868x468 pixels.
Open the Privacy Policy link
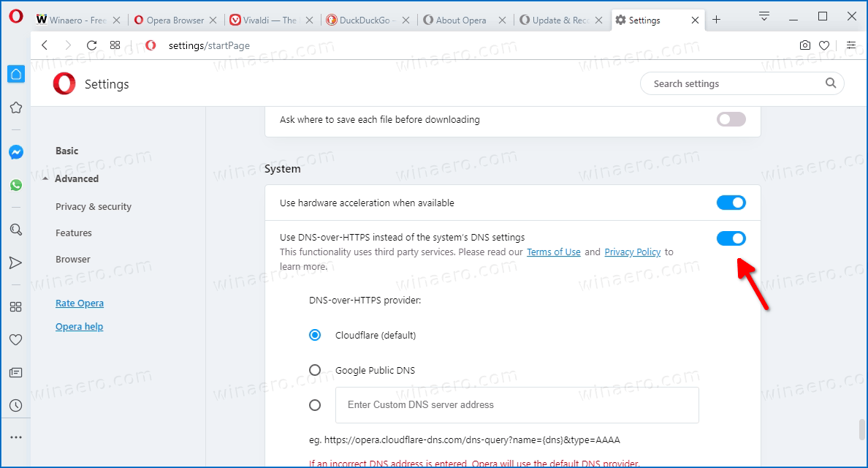point(633,252)
